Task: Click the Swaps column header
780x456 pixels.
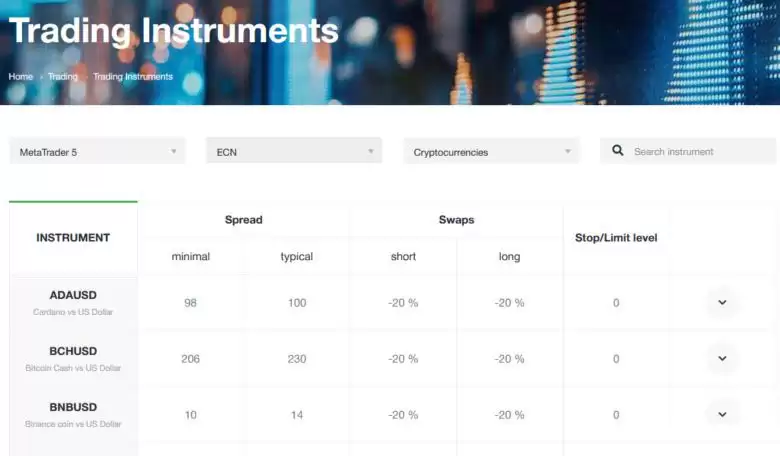Action: (x=456, y=219)
